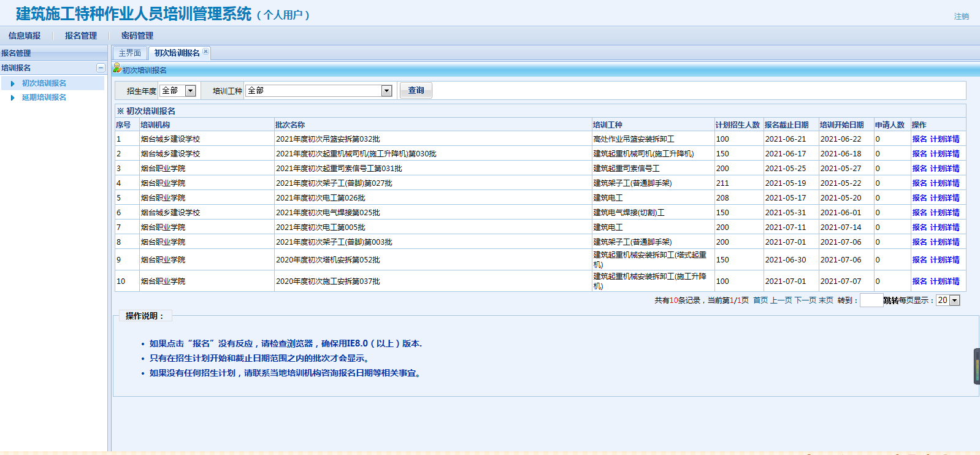Click the 查询 search button
The width and height of the screenshot is (980, 455).
(416, 91)
